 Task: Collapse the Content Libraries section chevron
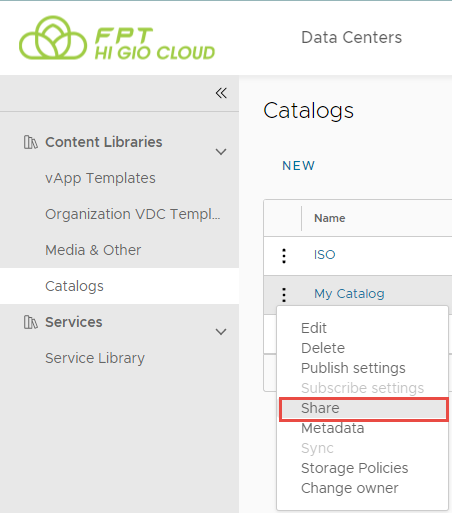click(x=221, y=152)
